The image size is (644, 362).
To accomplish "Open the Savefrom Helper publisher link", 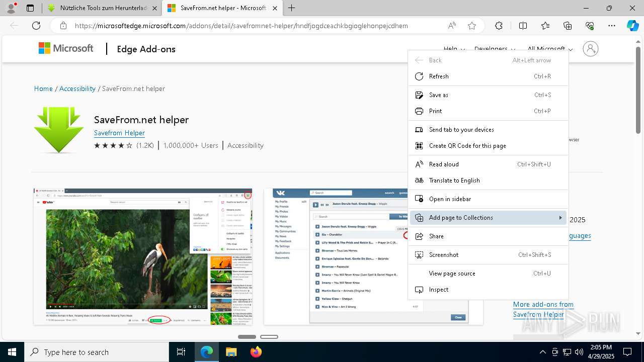I will coord(119,133).
